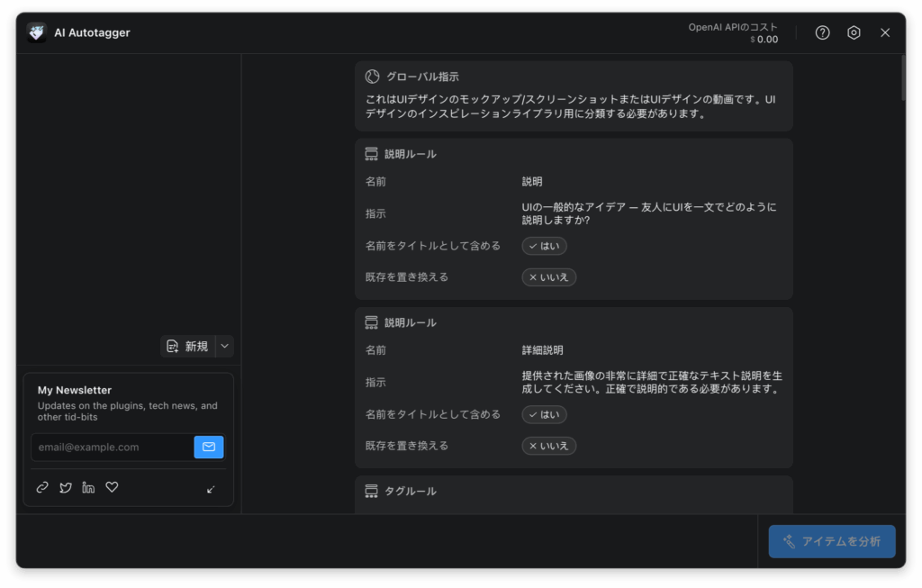
Task: Click the AI Autotagger logo icon
Action: point(37,32)
